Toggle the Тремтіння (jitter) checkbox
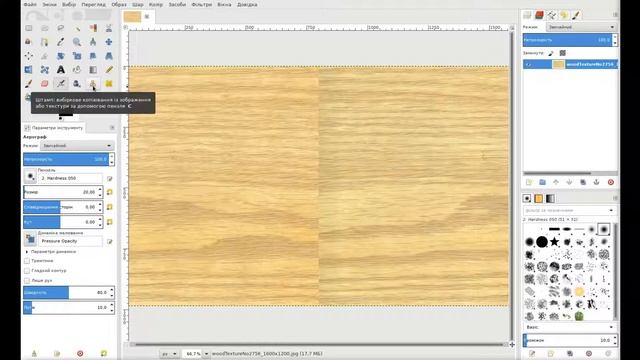This screenshot has width=640, height=360. 27,260
